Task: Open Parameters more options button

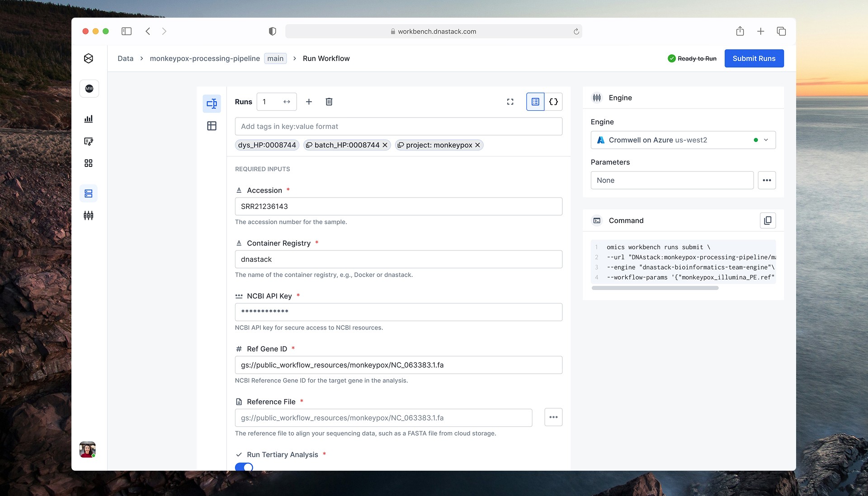Action: point(767,180)
